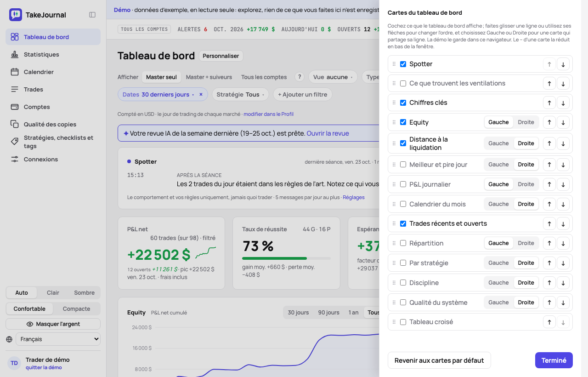
Task: Enable the P&L journalier checkbox
Action: [403, 184]
